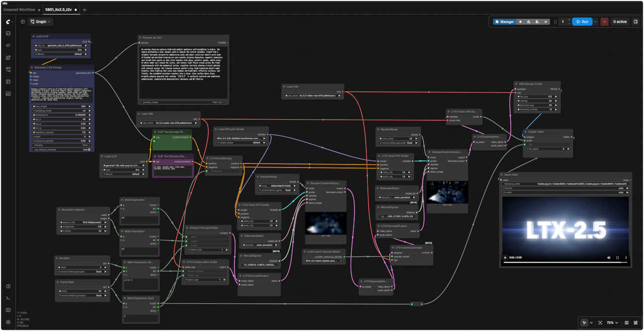Toggle the thinking option in Generate LTX2 Prompt
644x331 pixels.
[62, 146]
